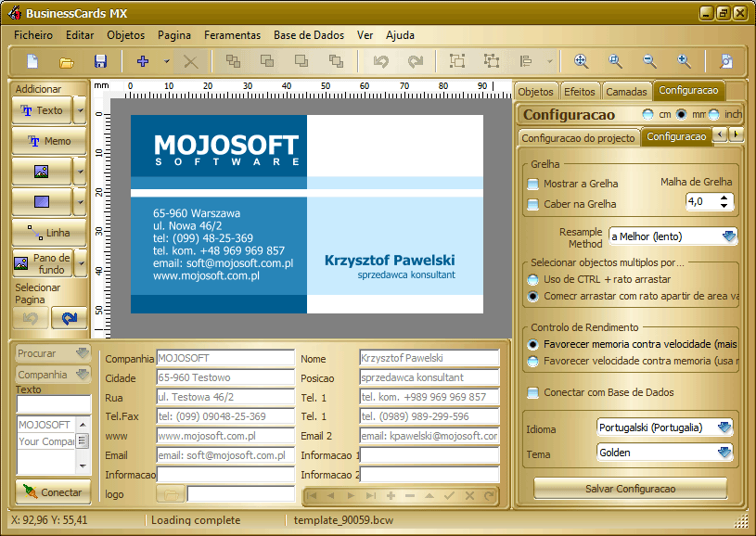756x536 pixels.
Task: Select Uso de CTRL + rato arrastar
Action: [x=532, y=279]
